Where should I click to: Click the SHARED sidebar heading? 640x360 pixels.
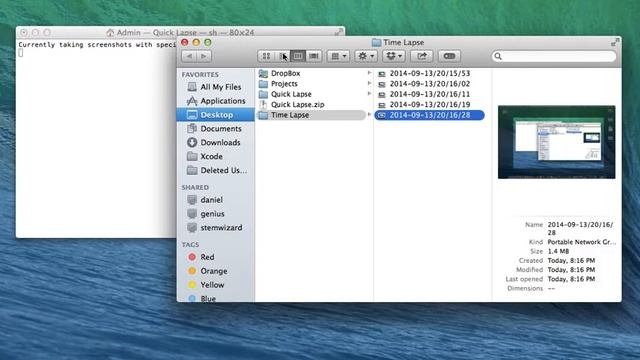pos(195,187)
